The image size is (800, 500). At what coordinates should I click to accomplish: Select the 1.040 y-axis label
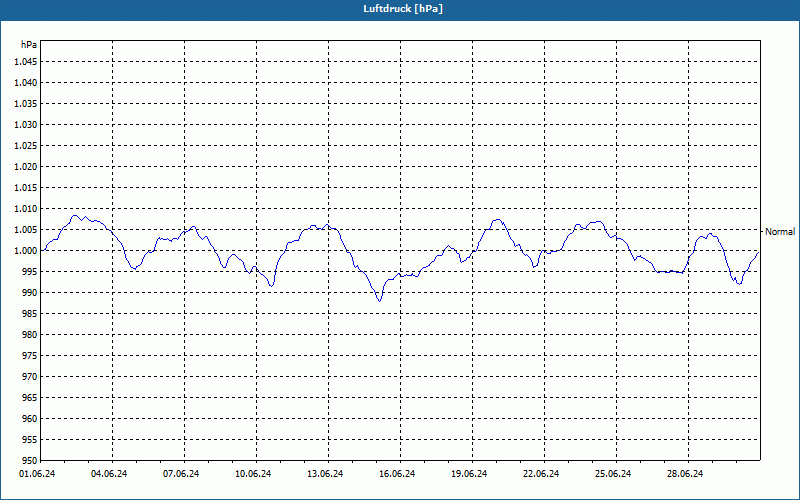26,83
